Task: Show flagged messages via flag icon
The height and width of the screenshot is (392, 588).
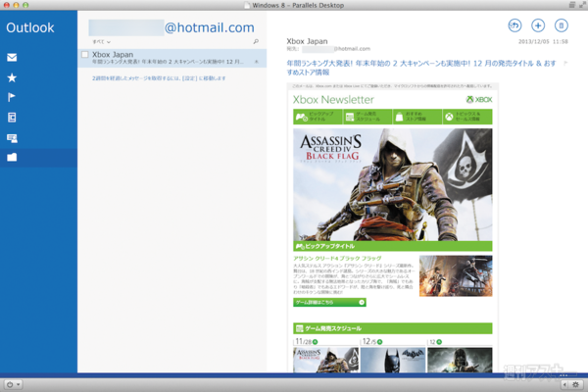Action: [12, 98]
